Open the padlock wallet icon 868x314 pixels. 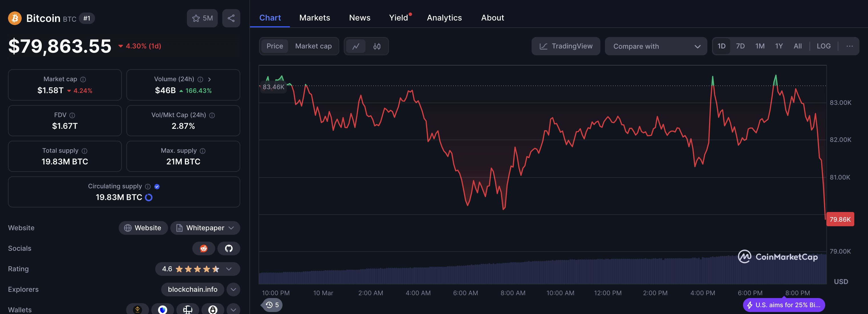point(213,310)
